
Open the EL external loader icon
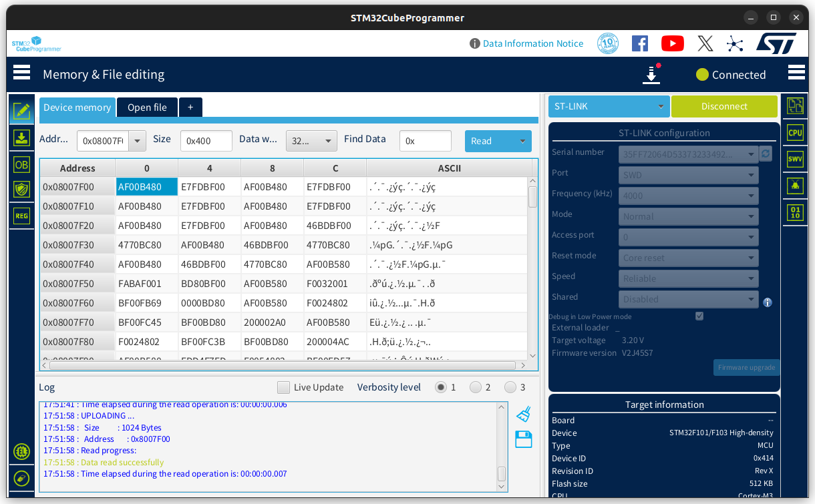pos(22,452)
